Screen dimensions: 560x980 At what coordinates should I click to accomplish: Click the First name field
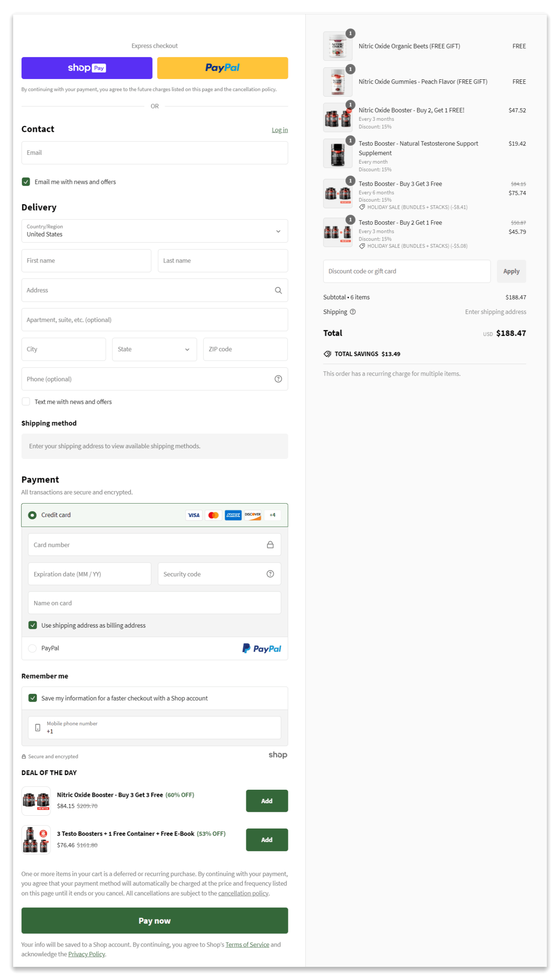(x=86, y=261)
